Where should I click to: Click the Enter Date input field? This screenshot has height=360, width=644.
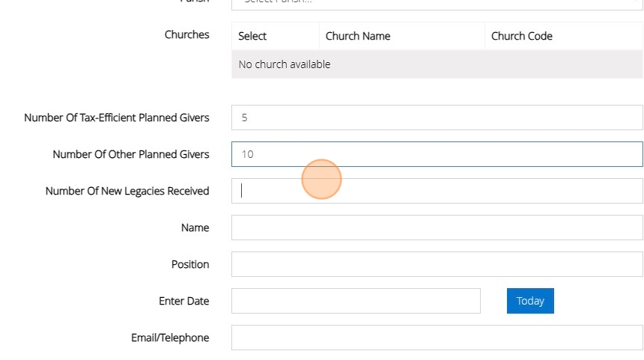pyautogui.click(x=356, y=301)
